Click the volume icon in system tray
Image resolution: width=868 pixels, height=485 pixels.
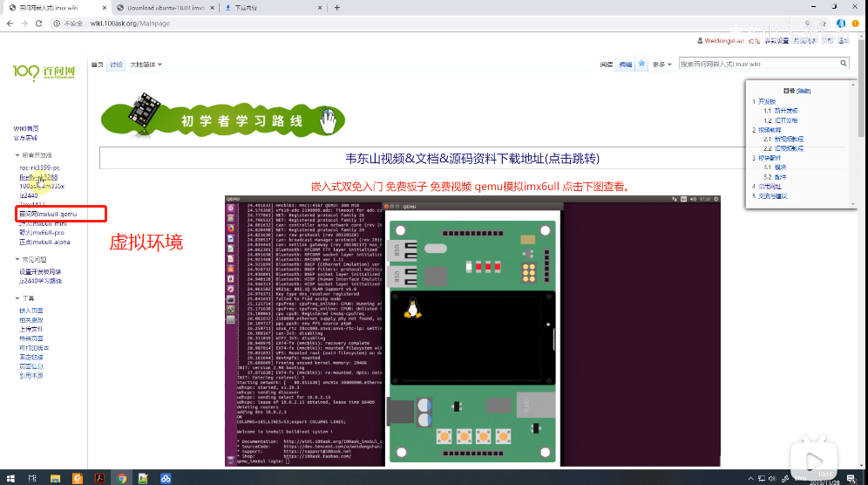point(771,478)
